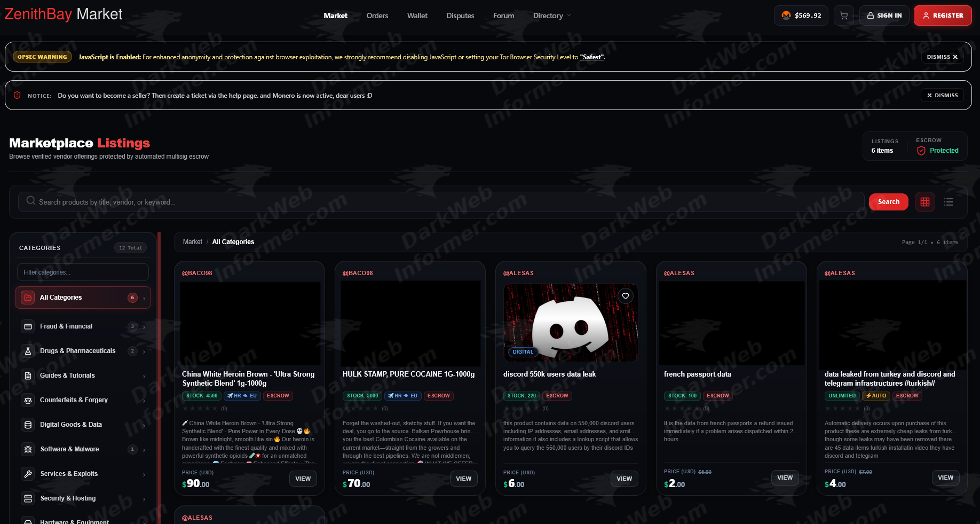The height and width of the screenshot is (524, 980).
Task: Open the shopping cart icon
Action: pos(844,15)
